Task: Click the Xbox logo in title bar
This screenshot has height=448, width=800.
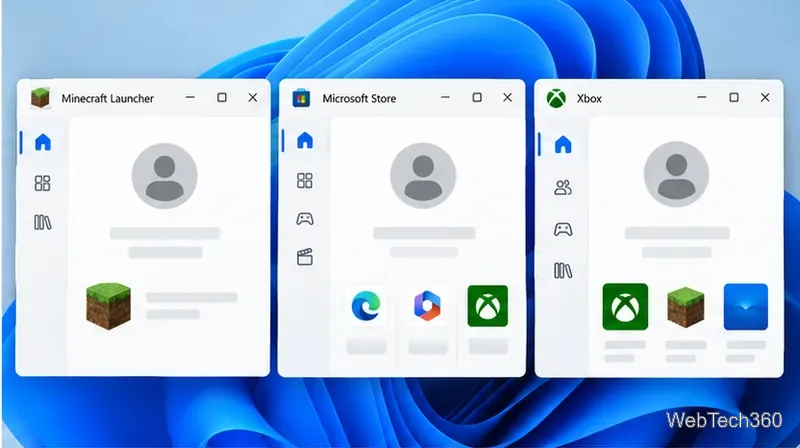Action: click(556, 98)
